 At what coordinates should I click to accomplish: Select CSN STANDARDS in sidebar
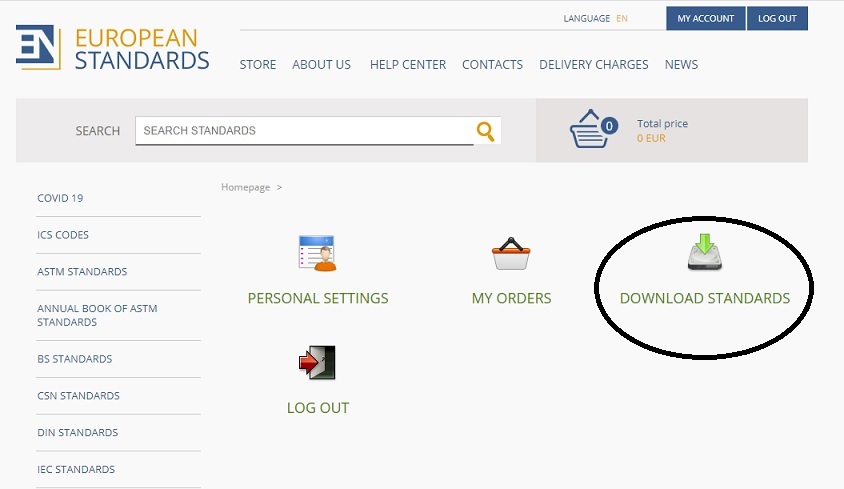tap(78, 396)
